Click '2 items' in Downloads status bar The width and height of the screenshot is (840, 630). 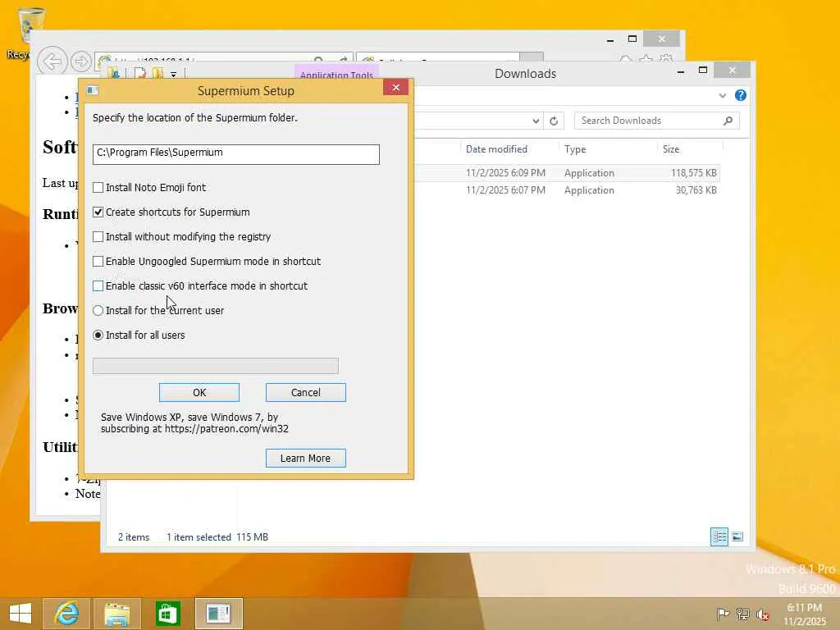pyautogui.click(x=134, y=537)
